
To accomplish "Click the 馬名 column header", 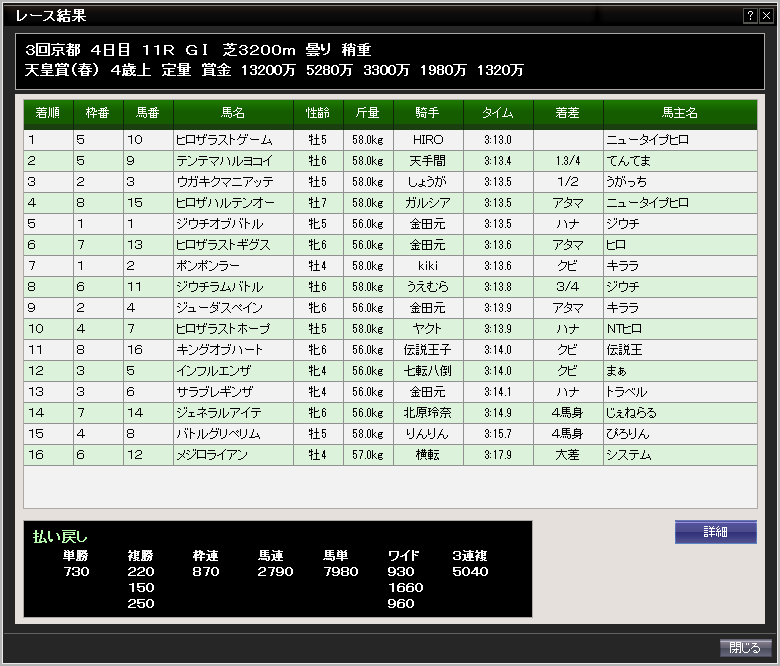I will coord(233,113).
